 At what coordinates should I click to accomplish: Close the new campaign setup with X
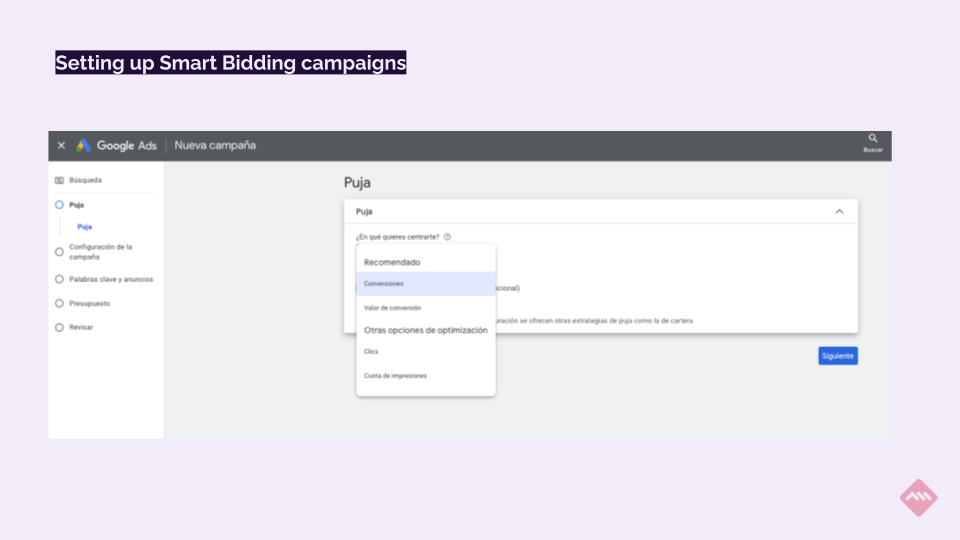coord(61,146)
